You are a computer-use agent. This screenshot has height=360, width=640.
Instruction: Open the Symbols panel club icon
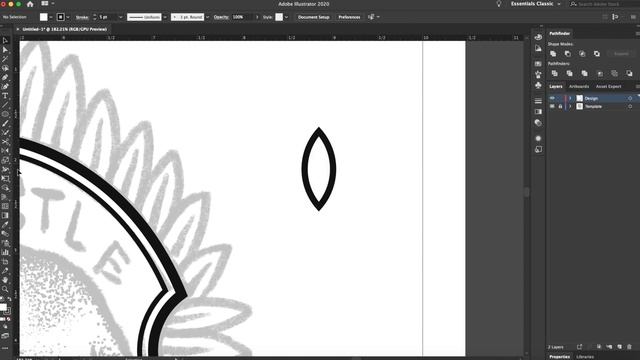click(538, 85)
